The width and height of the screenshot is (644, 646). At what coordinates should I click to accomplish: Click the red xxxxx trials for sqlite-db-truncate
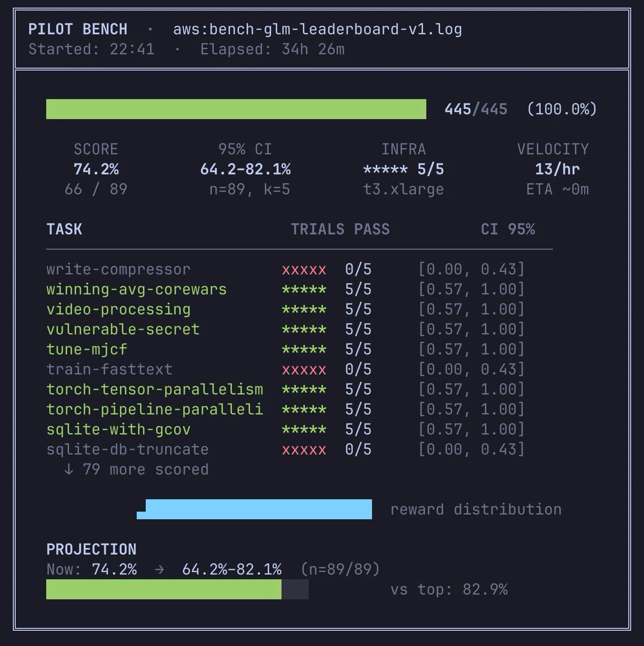coord(304,450)
